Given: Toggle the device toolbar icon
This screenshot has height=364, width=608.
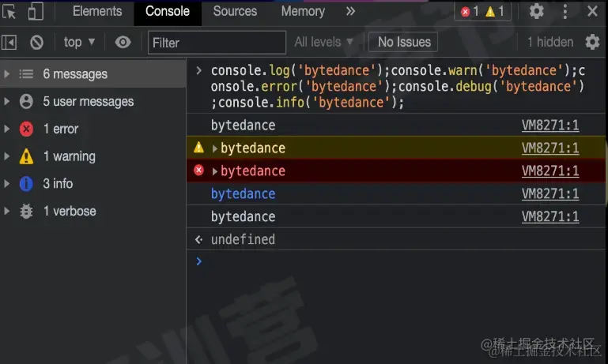Looking at the screenshot, I should [36, 12].
